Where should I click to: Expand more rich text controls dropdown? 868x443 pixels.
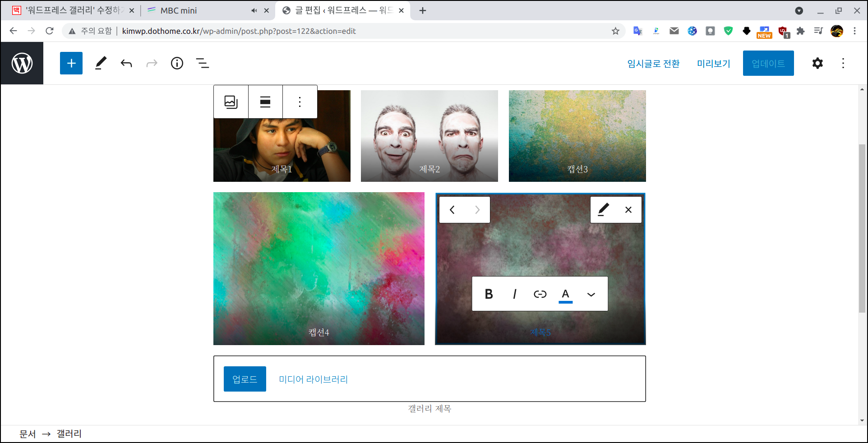point(591,294)
